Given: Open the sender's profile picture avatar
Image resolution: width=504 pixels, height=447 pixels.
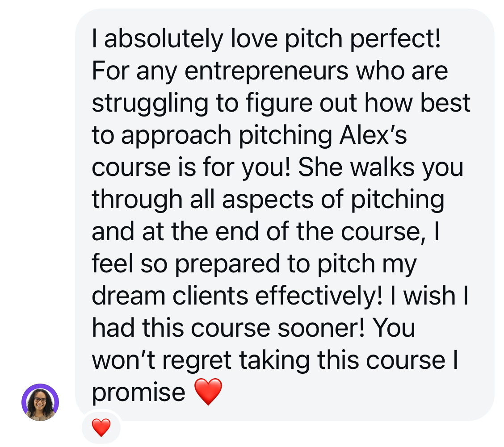Looking at the screenshot, I should pyautogui.click(x=40, y=402).
